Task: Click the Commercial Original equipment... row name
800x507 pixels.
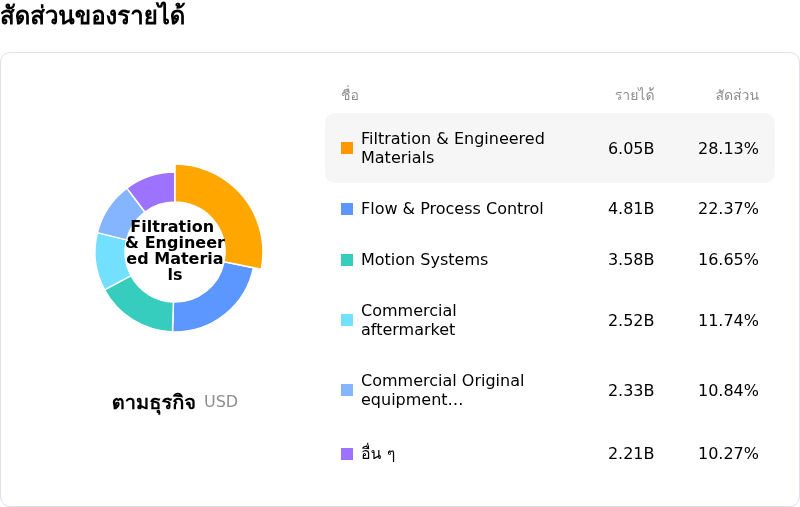Action: click(x=442, y=390)
